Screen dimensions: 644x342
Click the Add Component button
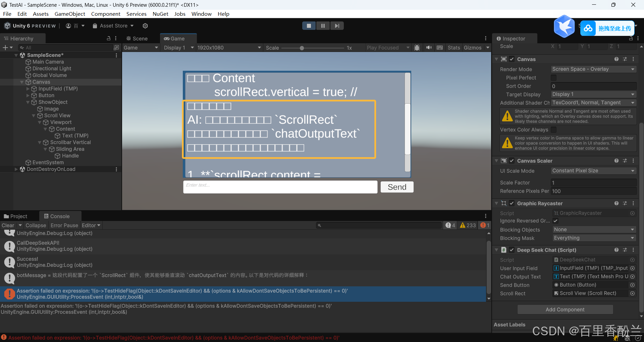pos(565,309)
